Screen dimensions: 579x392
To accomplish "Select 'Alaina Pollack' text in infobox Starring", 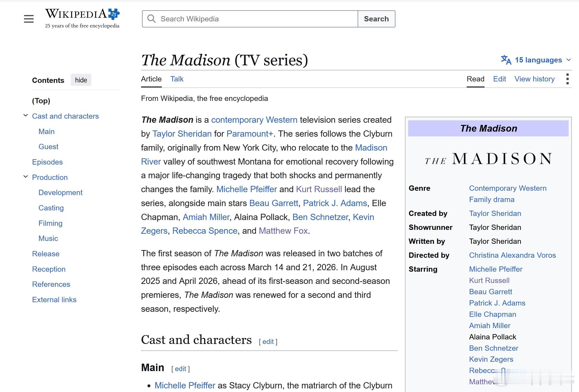I will tap(492, 337).
